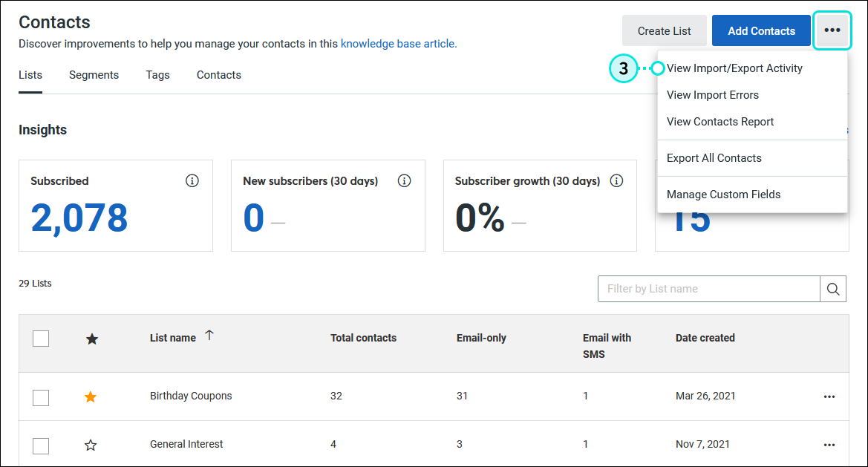Choose Export All Contacts menu option
This screenshot has height=467, width=868.
coord(714,158)
